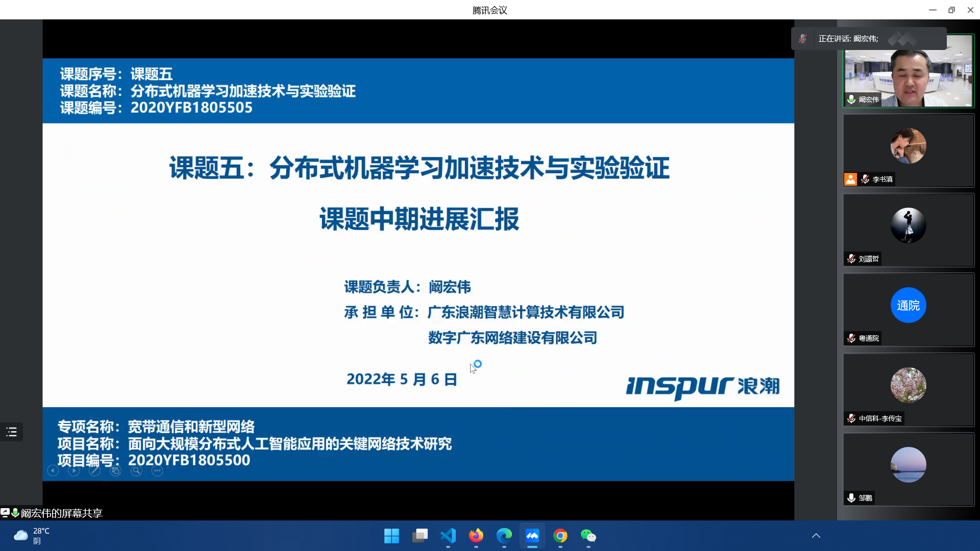Click slide title 课题五 heading
This screenshot has width=980, height=551.
(419, 168)
